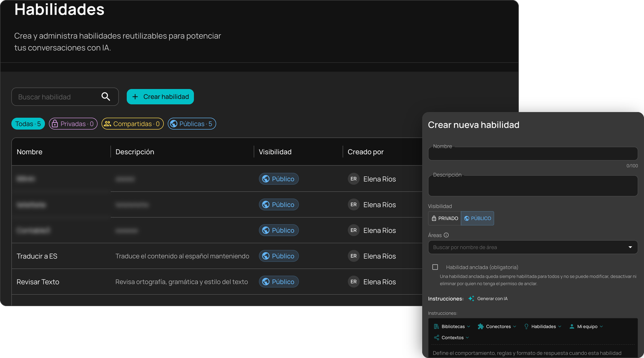This screenshot has height=358, width=644.
Task: Open the Conectores dropdown
Action: pos(497,326)
